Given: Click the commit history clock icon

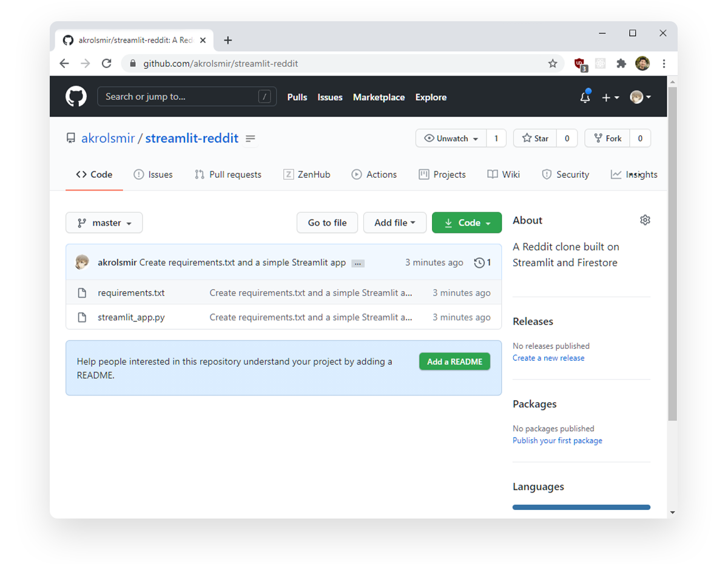Looking at the screenshot, I should [x=479, y=263].
